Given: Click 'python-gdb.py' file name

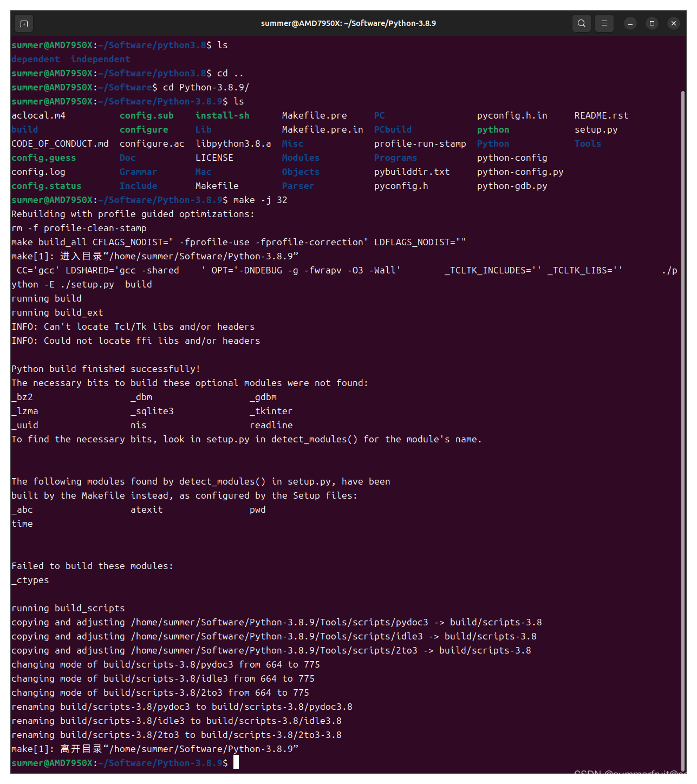Looking at the screenshot, I should click(x=512, y=186).
